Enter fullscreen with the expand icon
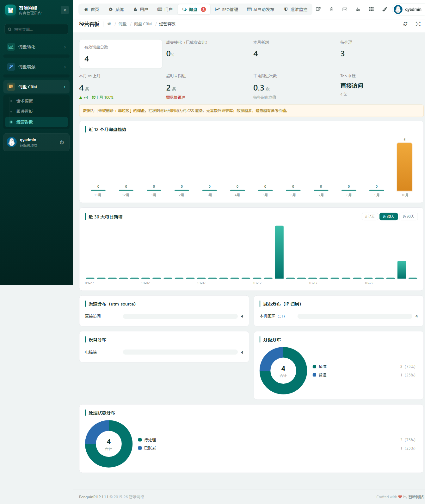The height and width of the screenshot is (504, 425). tap(418, 24)
